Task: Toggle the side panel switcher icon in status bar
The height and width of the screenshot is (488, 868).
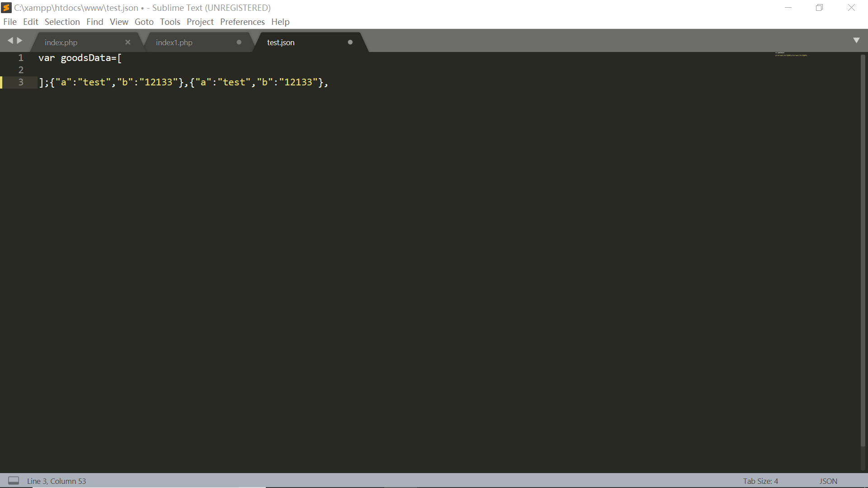Action: [14, 481]
